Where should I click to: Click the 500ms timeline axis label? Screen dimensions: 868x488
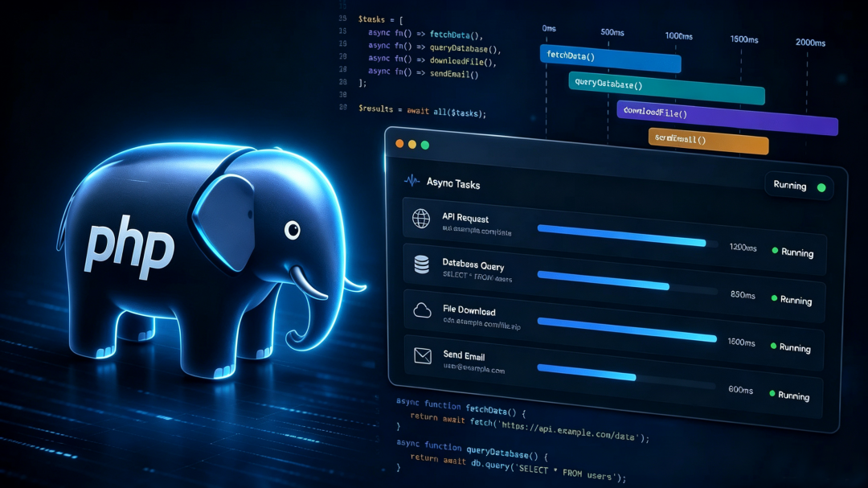tap(612, 32)
